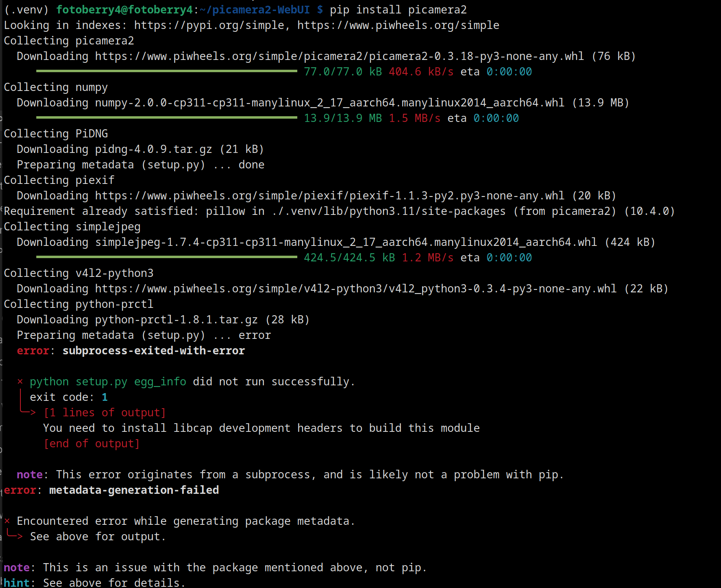Select the '404.6 kB/s' download speed
This screenshot has height=588, width=721.
[x=421, y=72]
